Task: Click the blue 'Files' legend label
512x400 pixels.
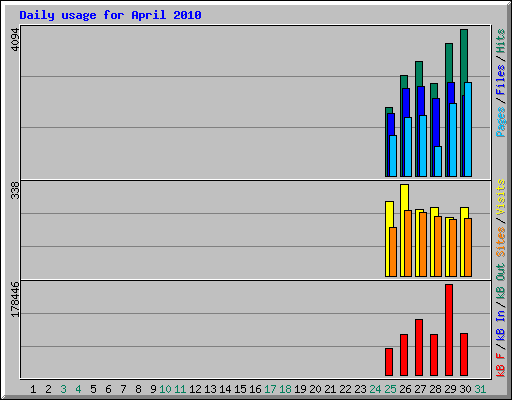Action: (500, 80)
